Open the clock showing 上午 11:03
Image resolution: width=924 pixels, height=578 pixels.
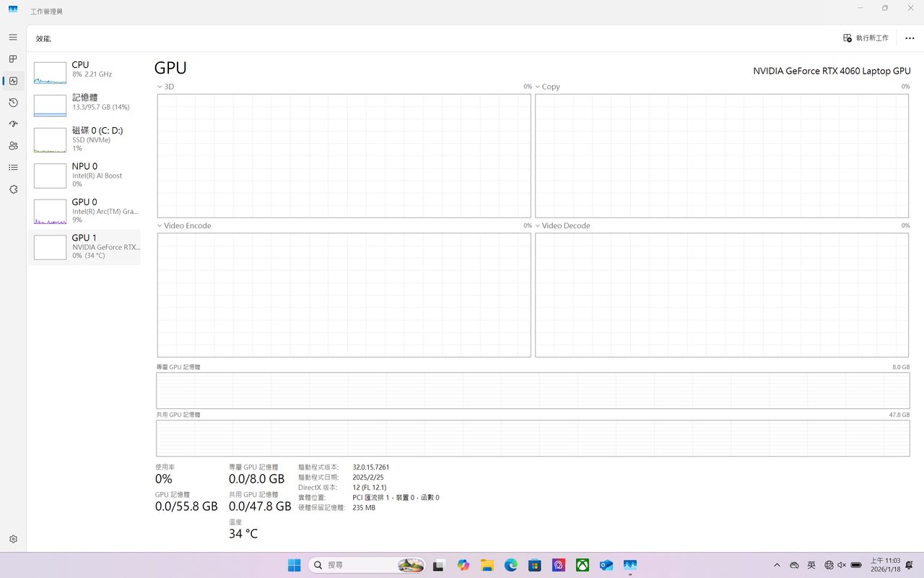tap(885, 565)
